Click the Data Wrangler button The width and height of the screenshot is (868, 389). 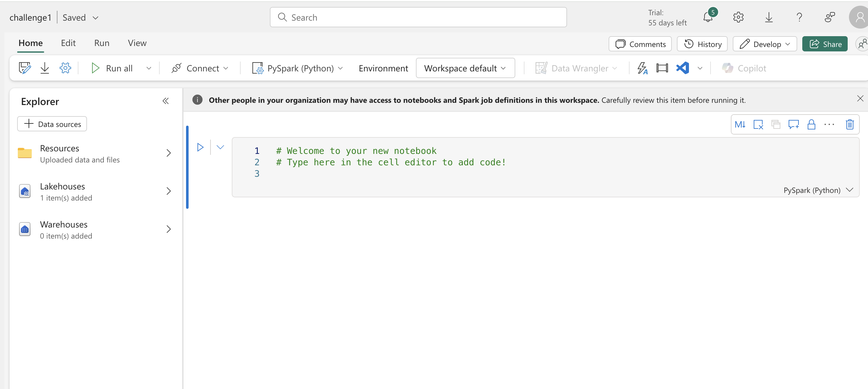coord(576,68)
